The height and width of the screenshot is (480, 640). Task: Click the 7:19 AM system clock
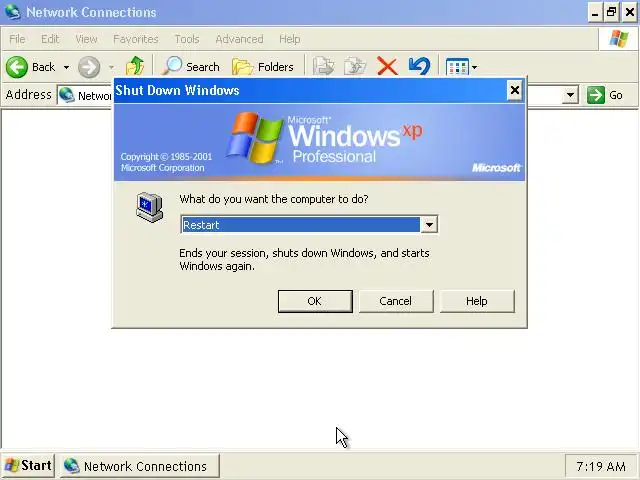[x=600, y=466]
